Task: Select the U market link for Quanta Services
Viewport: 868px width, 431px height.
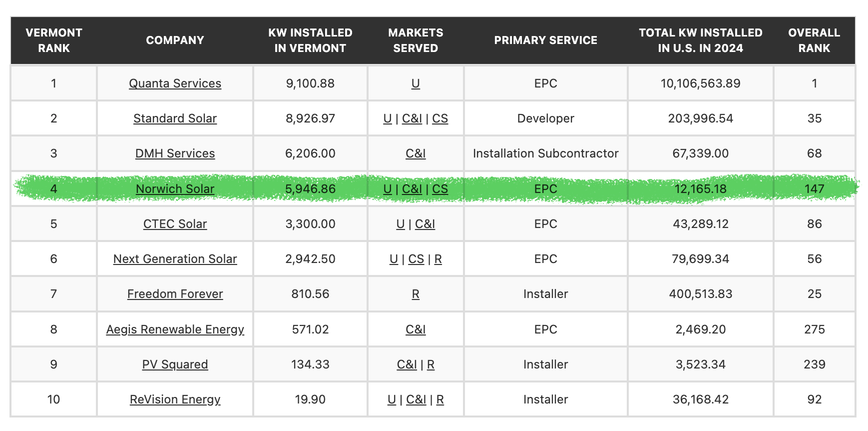Action: 416,83
